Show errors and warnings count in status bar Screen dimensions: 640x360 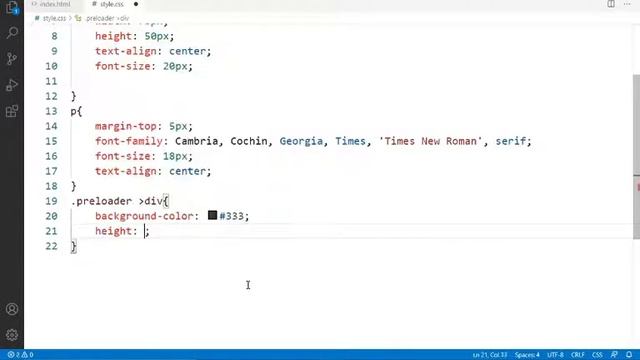pos(20,355)
